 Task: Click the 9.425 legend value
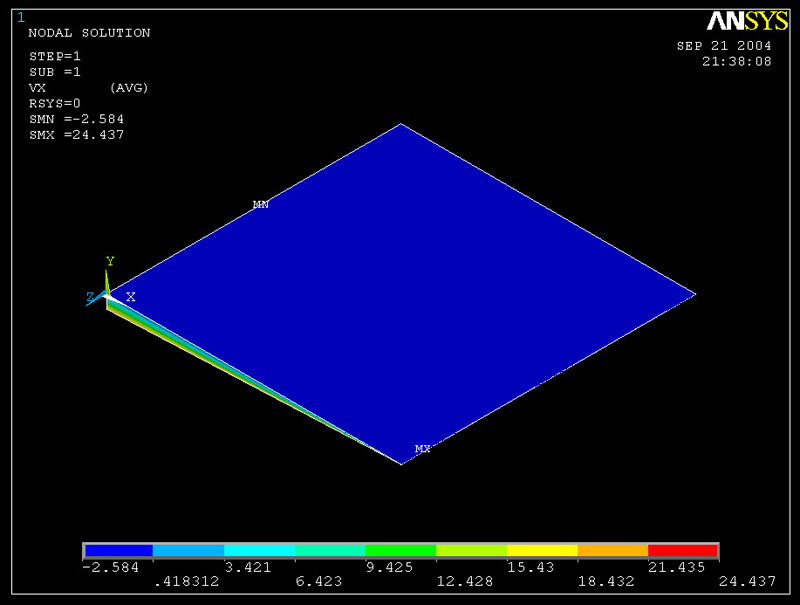pos(389,567)
